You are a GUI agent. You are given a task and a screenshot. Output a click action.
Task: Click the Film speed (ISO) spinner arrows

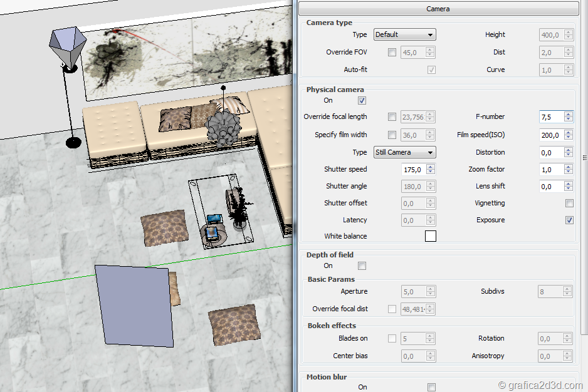tap(568, 135)
